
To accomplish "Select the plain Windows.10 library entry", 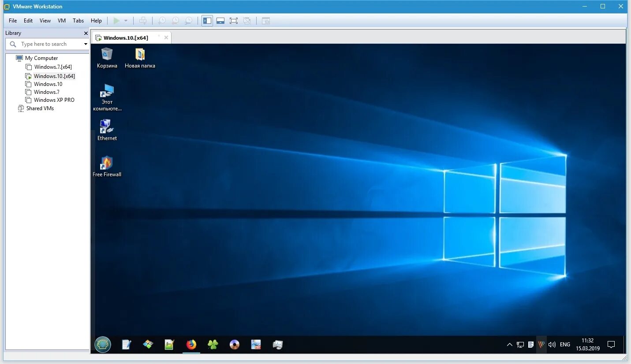I will coord(48,84).
